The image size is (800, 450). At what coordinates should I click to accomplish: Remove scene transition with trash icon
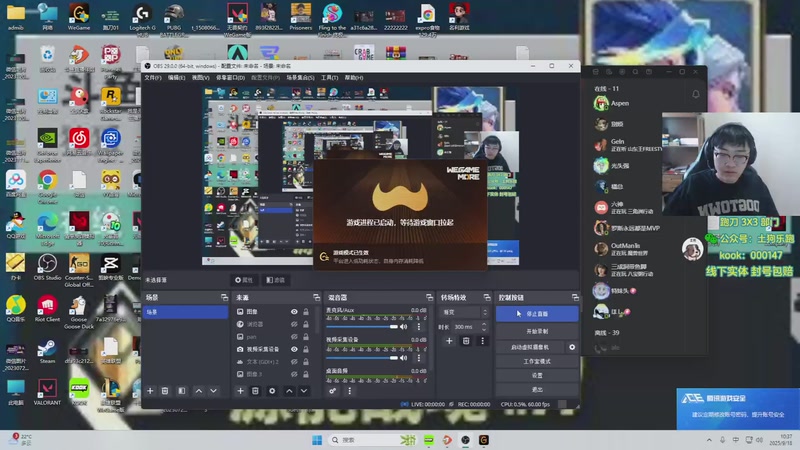[466, 341]
